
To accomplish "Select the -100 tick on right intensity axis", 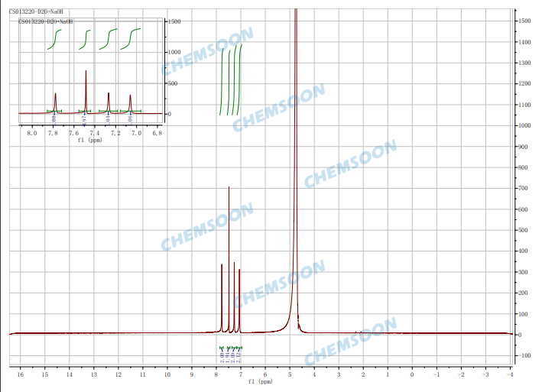I will tap(524, 355).
